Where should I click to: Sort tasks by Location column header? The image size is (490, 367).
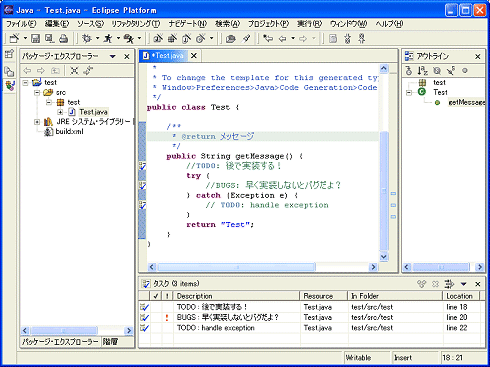[461, 296]
